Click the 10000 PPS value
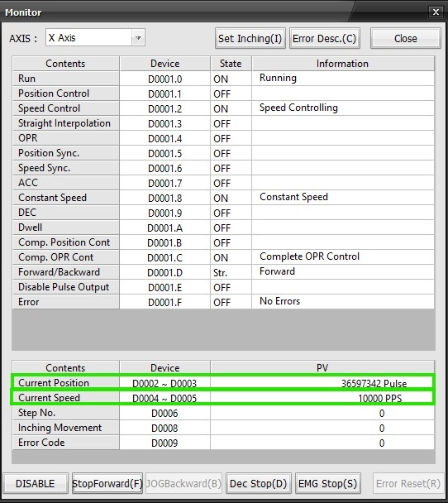448x503 pixels. pos(379,399)
